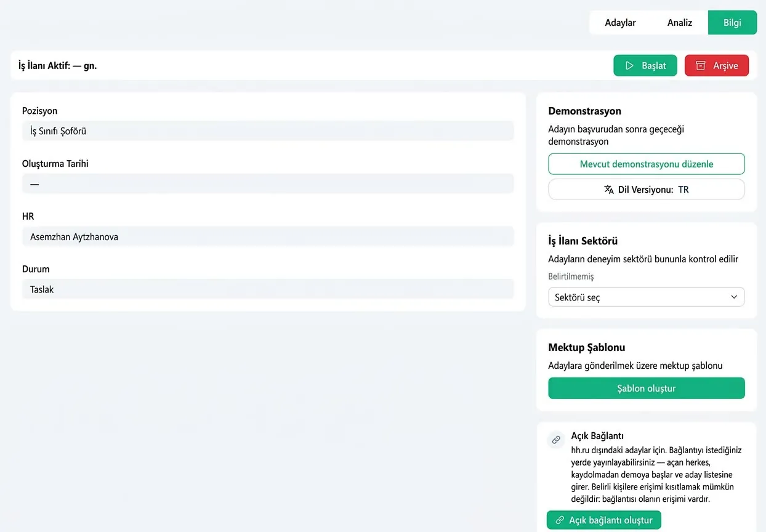Click the Durum field showing Taslak
Viewport: 766px width, 532px height.
268,289
